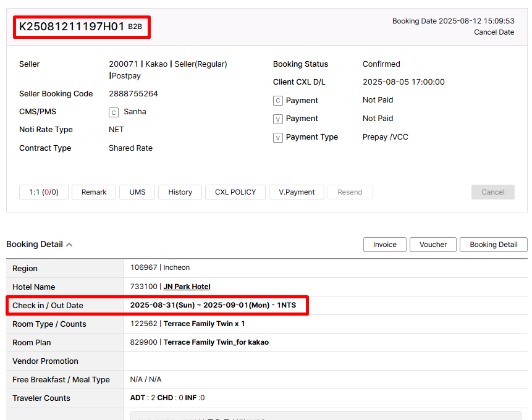Click the B2B badge next to booking number
This screenshot has height=420, width=532.
tap(135, 27)
